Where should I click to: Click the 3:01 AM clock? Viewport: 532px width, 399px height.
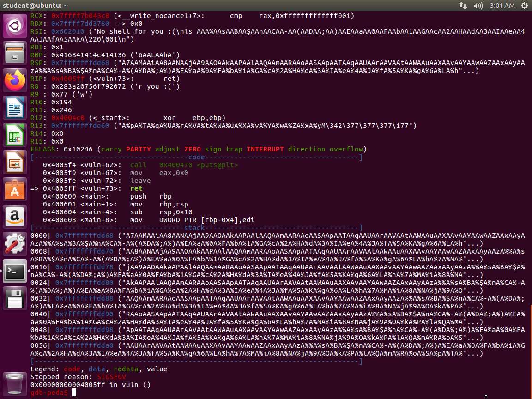[502, 6]
